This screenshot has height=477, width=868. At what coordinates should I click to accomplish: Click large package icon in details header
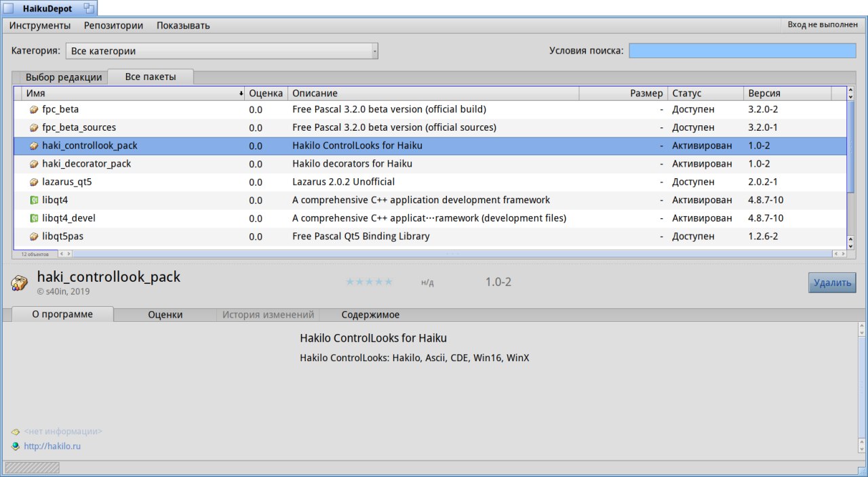(20, 283)
